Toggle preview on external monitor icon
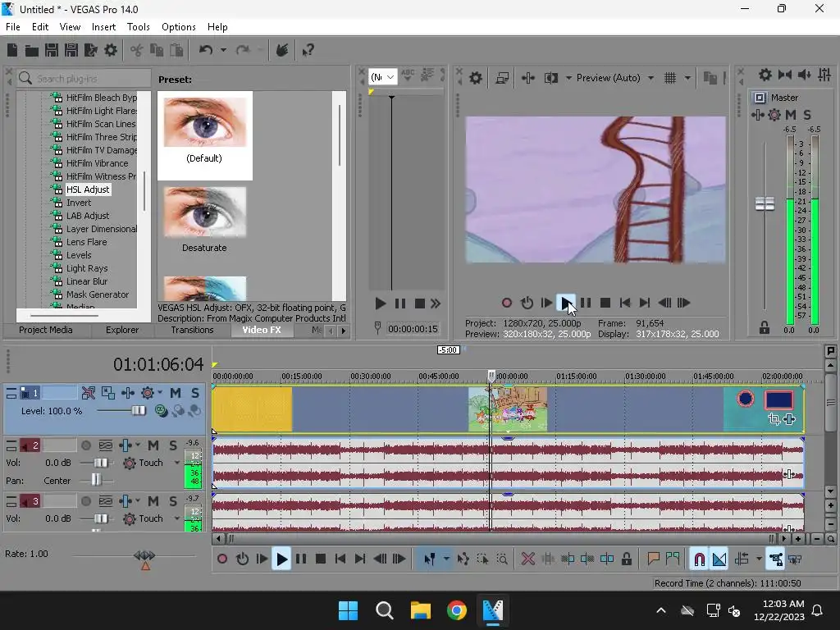840x630 pixels. pos(502,78)
